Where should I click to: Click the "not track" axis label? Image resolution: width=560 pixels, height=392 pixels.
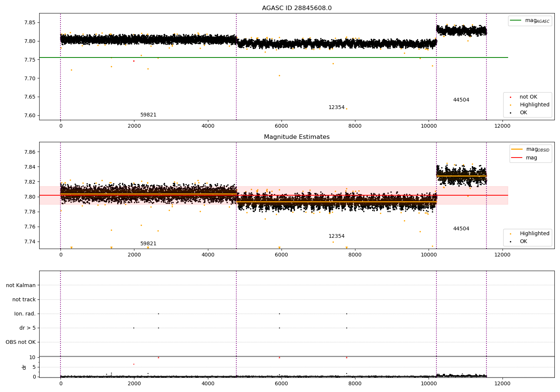(24, 300)
